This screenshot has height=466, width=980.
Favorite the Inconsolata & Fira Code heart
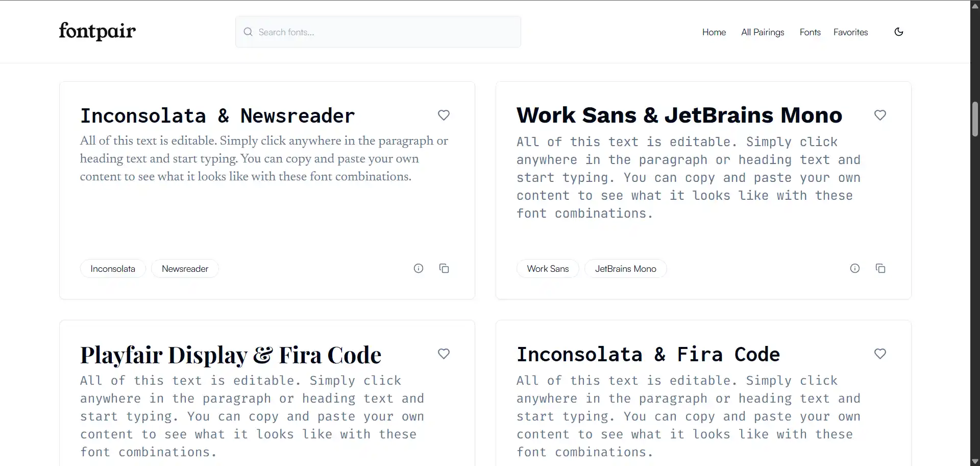coord(880,354)
